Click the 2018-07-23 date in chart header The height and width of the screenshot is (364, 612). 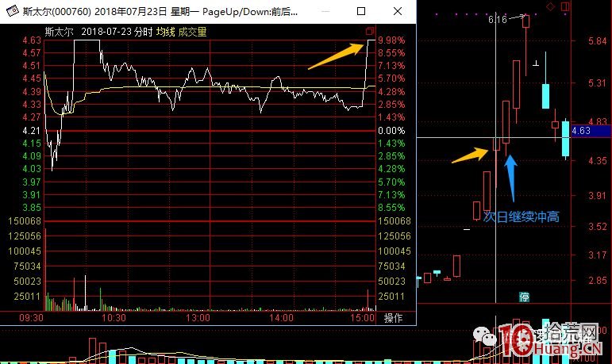coord(106,32)
